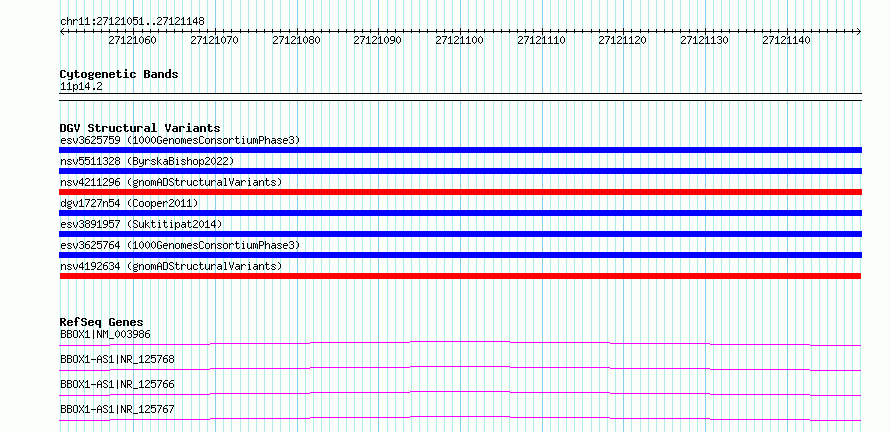890x432 pixels.
Task: Click the magenta line of BBOX1|NM_003986
Action: click(460, 343)
